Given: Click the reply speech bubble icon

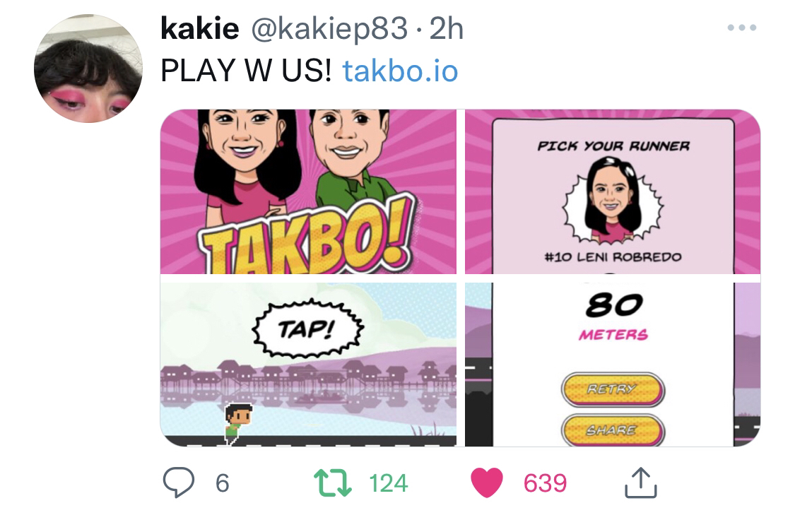Looking at the screenshot, I should (x=179, y=483).
